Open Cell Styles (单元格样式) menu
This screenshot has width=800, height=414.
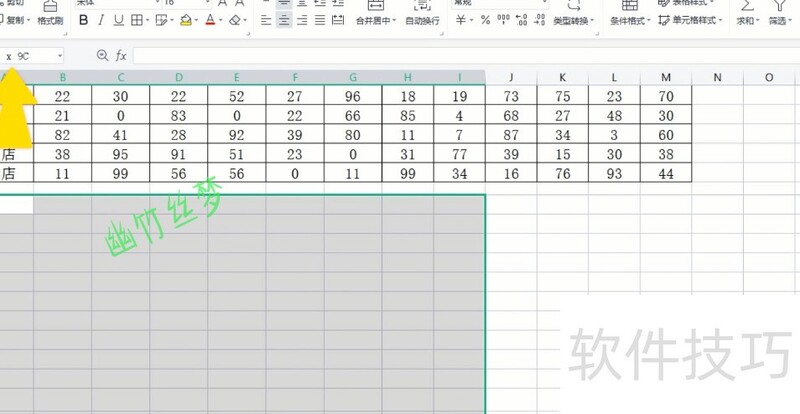(690, 20)
